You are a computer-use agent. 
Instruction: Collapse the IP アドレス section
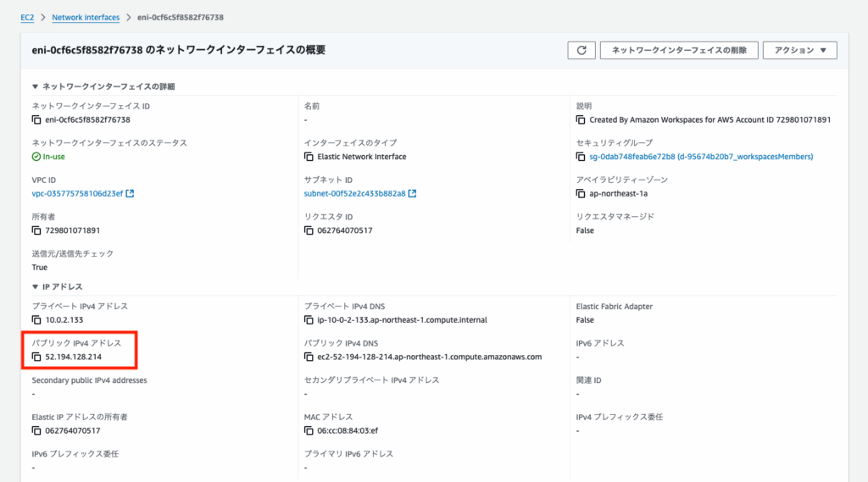(x=35, y=287)
